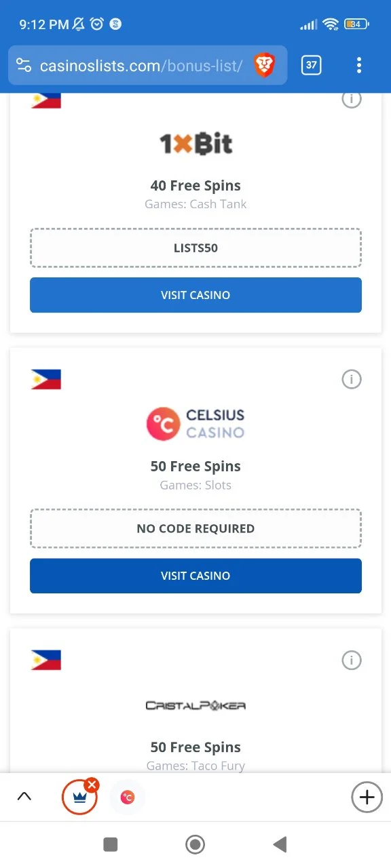Switch to the Celsius tab in bottom bar

[127, 797]
